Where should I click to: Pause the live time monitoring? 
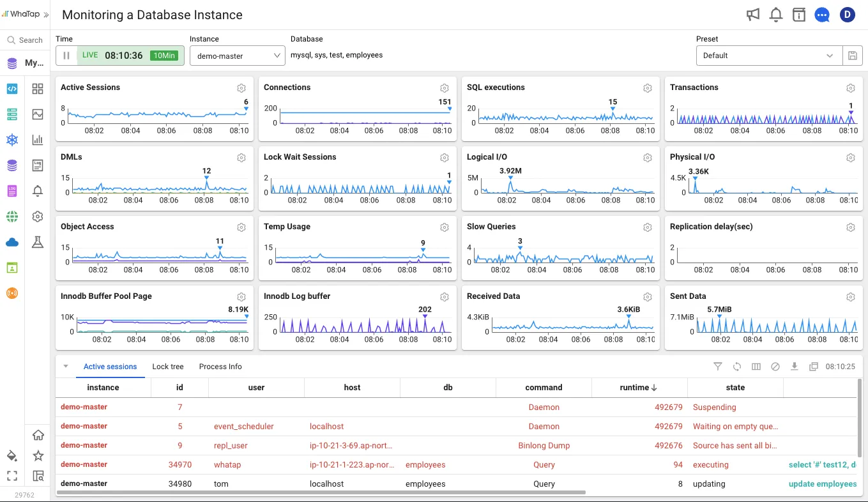click(x=66, y=56)
